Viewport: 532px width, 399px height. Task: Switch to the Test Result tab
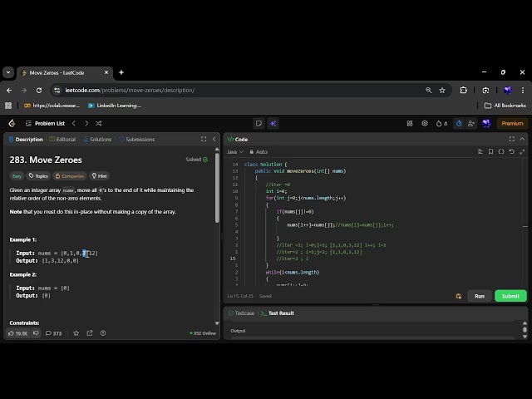pyautogui.click(x=278, y=313)
